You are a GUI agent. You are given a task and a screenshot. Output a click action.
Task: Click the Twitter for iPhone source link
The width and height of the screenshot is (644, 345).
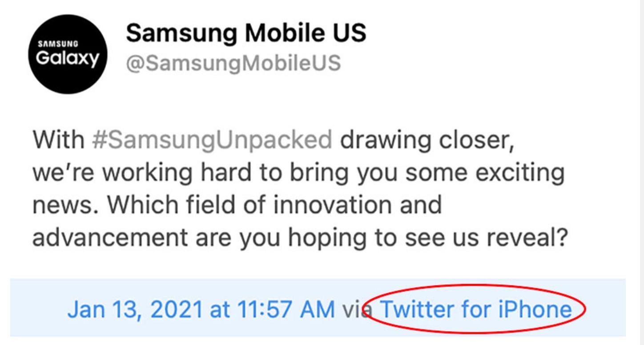click(477, 308)
